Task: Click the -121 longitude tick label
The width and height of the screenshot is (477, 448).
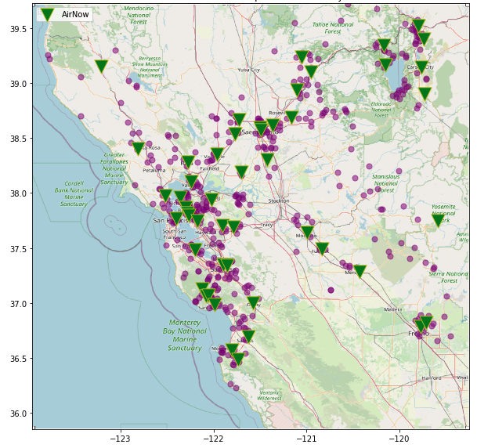Action: tap(306, 439)
